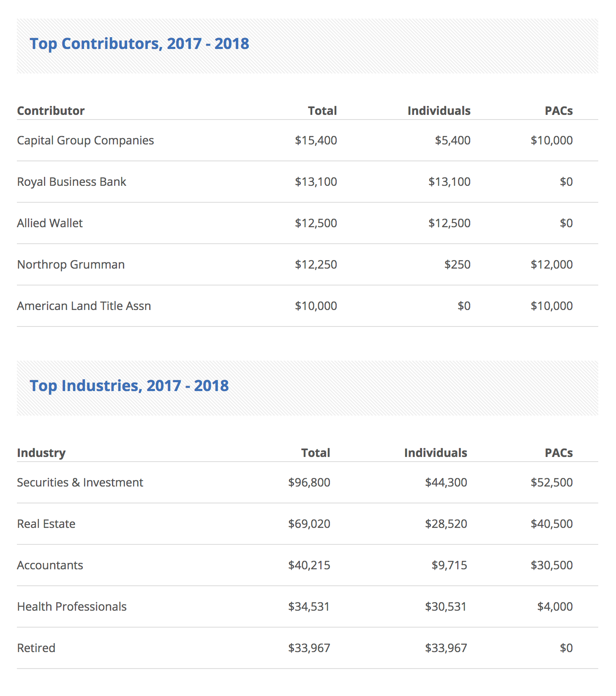Click the $12,000 PACs value for Northrop Grumman
The image size is (616, 696).
552,265
